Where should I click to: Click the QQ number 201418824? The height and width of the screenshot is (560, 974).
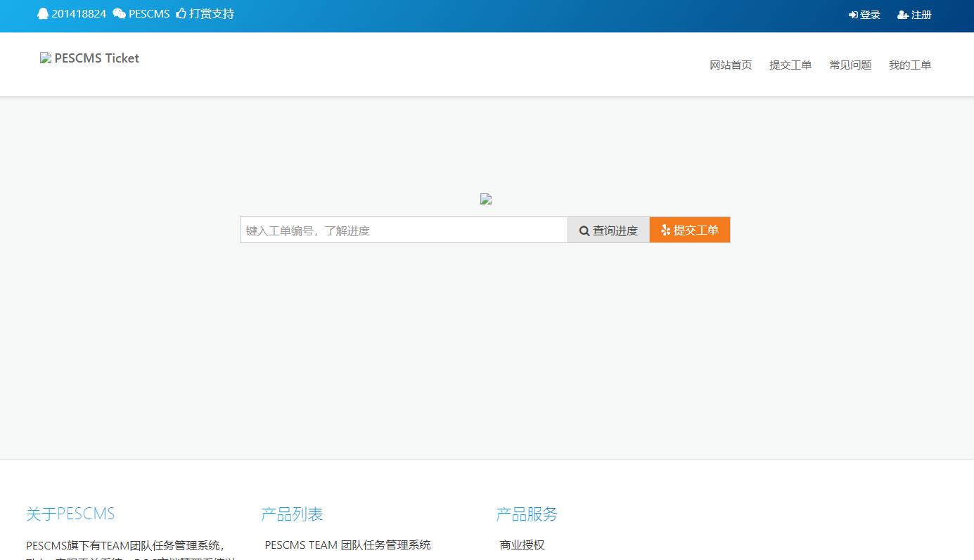point(79,14)
